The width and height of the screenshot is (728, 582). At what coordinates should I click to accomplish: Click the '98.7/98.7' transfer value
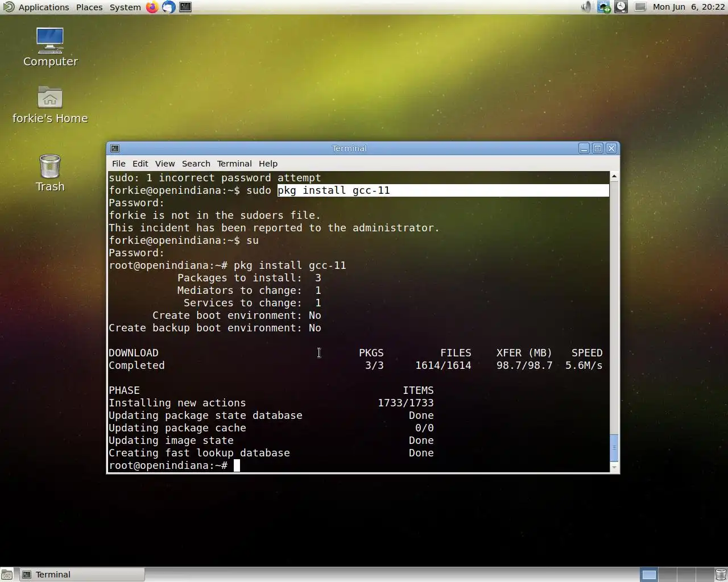(x=524, y=365)
